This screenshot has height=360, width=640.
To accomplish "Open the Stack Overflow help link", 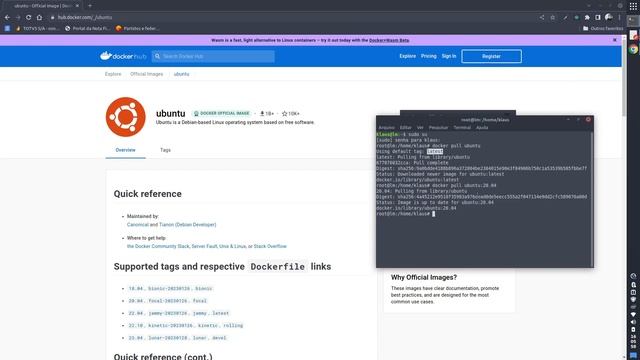I will (x=270, y=247).
